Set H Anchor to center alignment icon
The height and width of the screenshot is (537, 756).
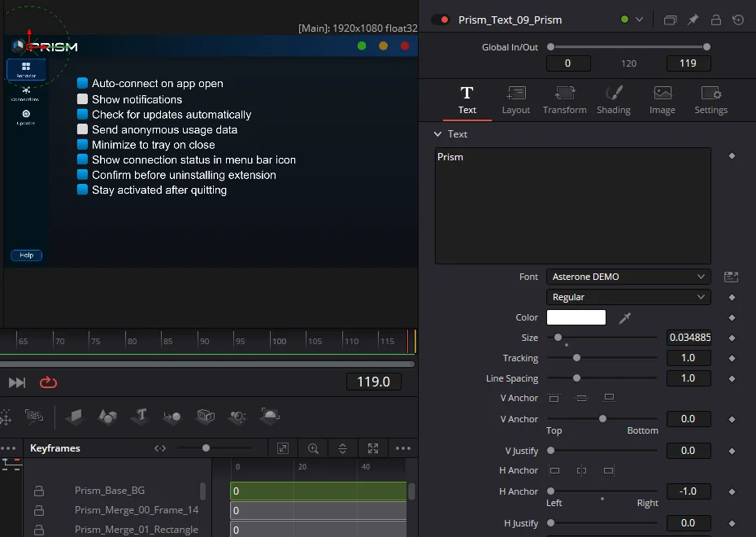pos(581,470)
